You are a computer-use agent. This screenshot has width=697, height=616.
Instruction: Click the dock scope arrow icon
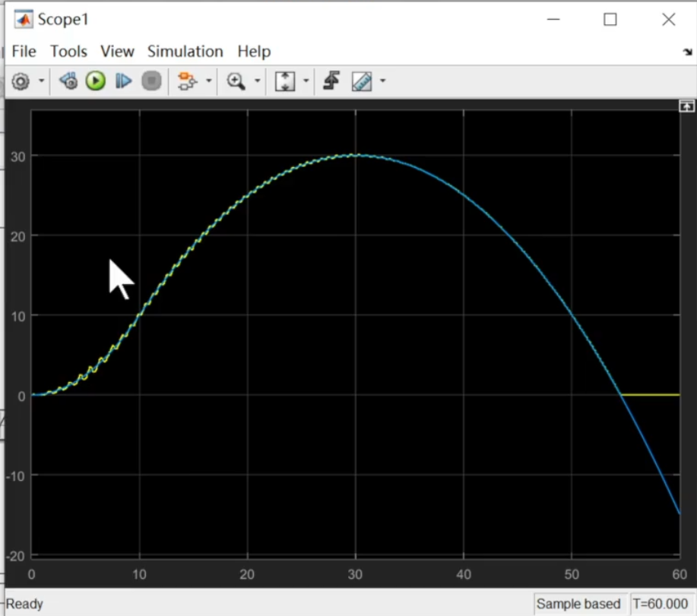click(688, 52)
